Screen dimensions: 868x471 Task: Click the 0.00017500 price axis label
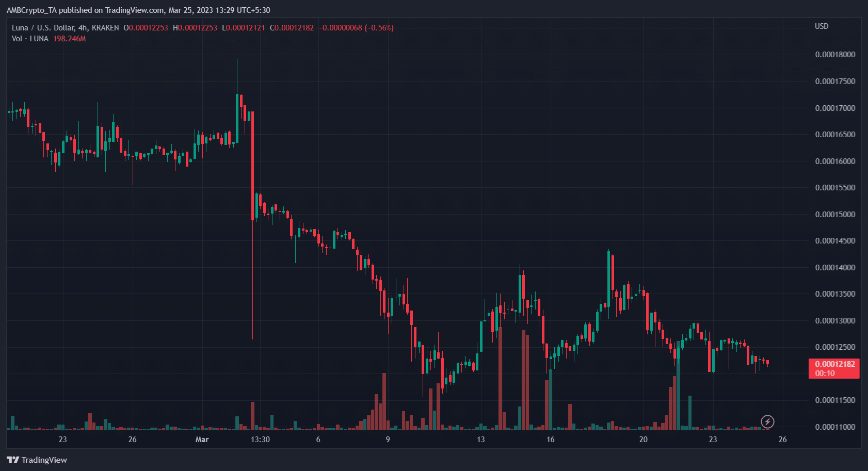[x=835, y=82]
